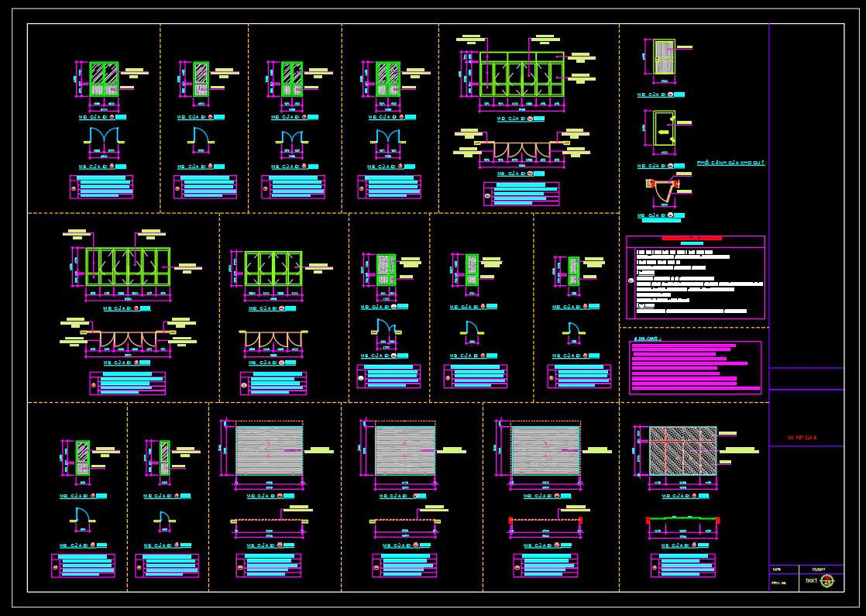Click the "PHỐI CẢNH CỬA KHO QUỸ" label
866x616 pixels.
[730, 163]
